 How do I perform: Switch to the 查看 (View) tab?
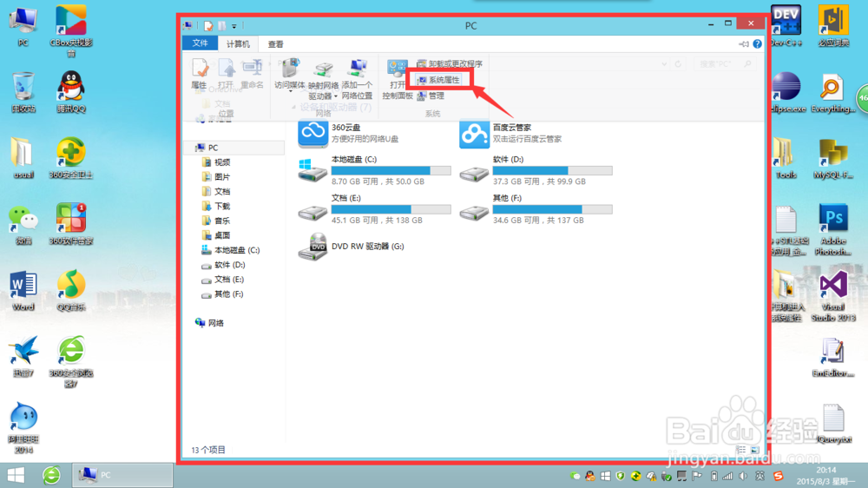[276, 43]
